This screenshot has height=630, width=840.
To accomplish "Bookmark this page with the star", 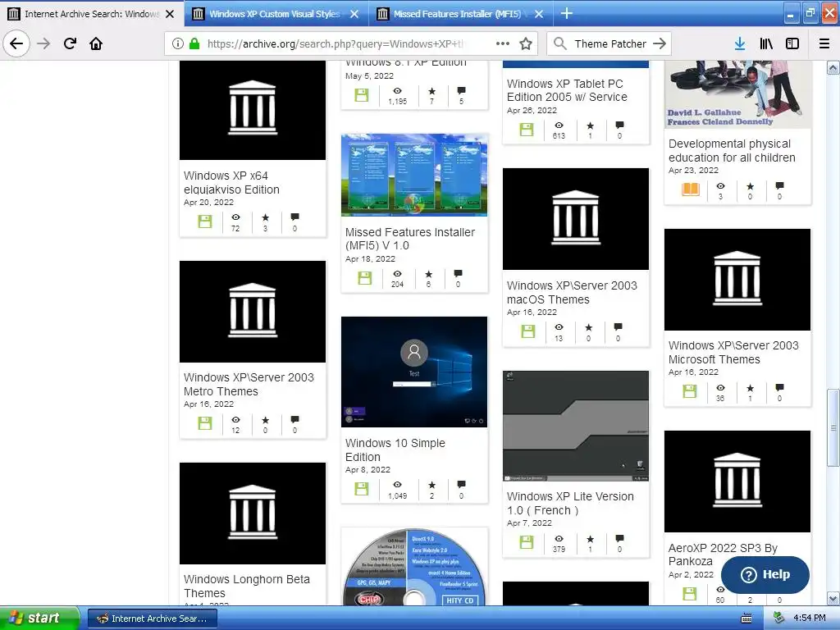I will coord(526,43).
